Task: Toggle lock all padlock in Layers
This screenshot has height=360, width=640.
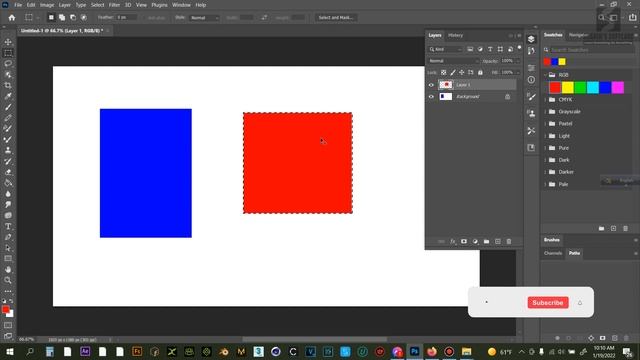Action: click(480, 72)
